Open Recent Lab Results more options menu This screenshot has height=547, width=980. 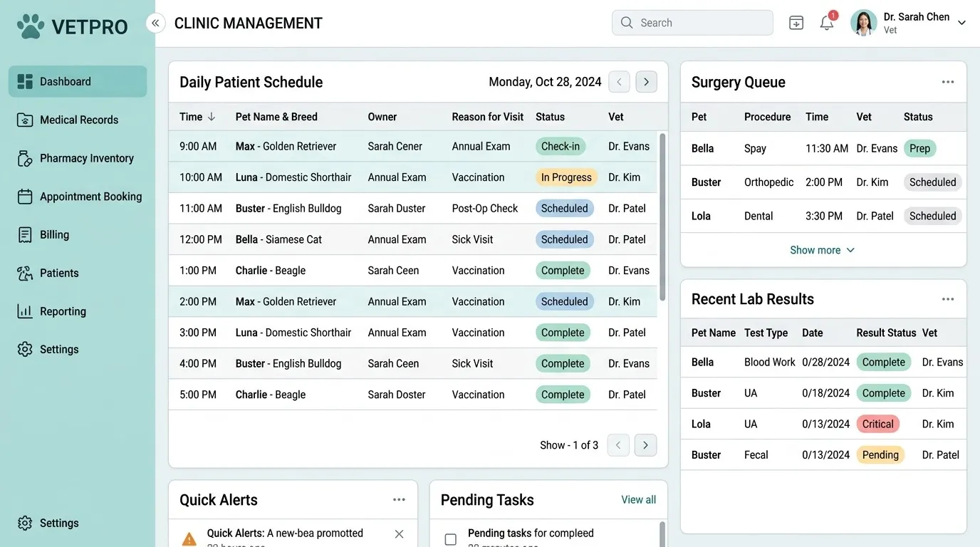[x=948, y=299]
